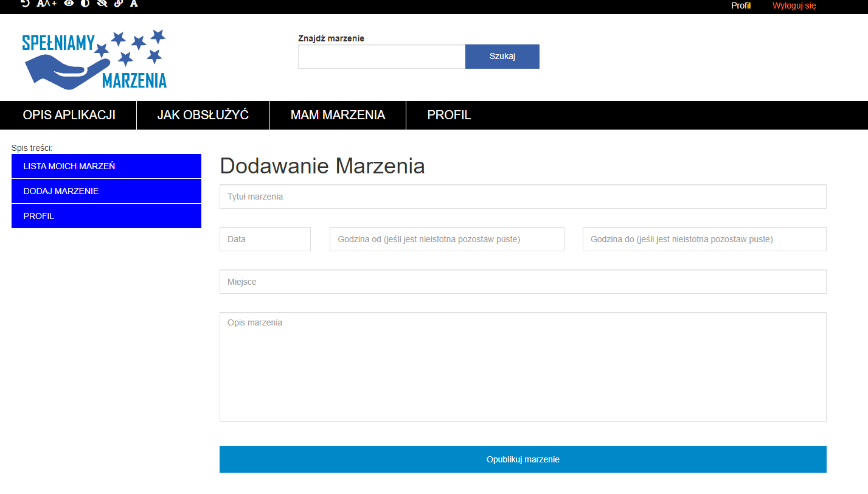Screen dimensions: 868x494
Task: Click the Data date field
Action: 265,239
